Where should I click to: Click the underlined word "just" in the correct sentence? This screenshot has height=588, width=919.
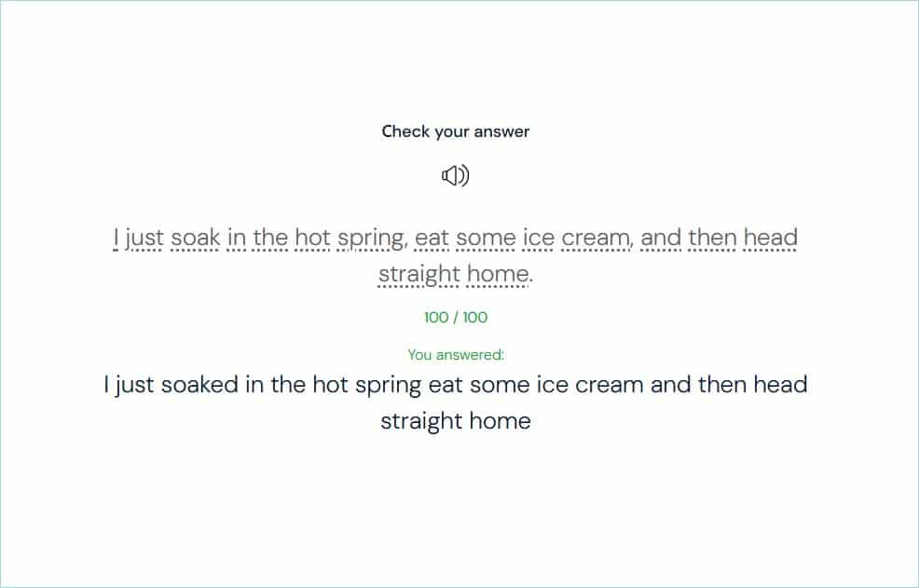coord(144,239)
